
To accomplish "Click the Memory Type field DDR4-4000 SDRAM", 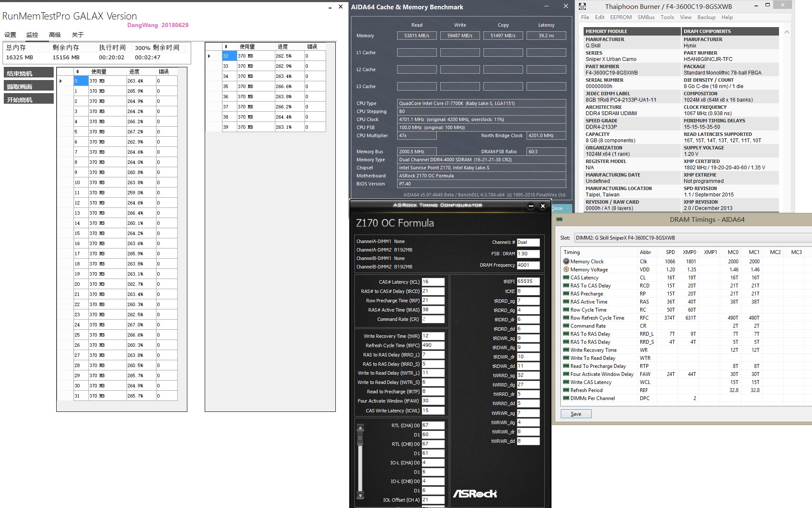I will [x=481, y=160].
